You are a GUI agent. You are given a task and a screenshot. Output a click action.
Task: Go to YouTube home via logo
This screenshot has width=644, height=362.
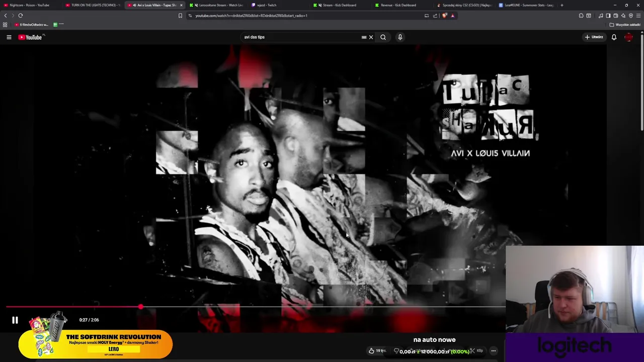click(x=31, y=37)
